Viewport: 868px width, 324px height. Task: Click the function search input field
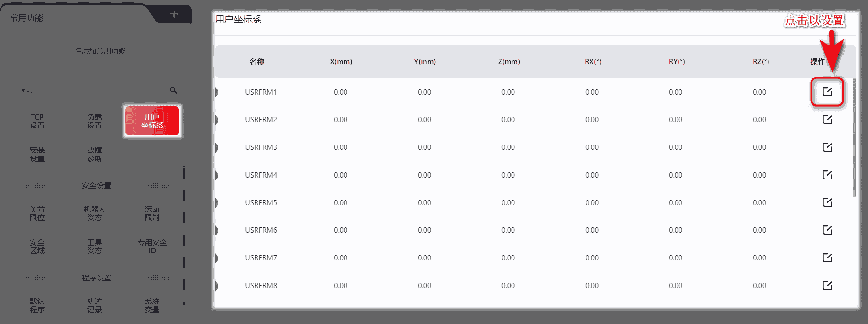point(91,90)
